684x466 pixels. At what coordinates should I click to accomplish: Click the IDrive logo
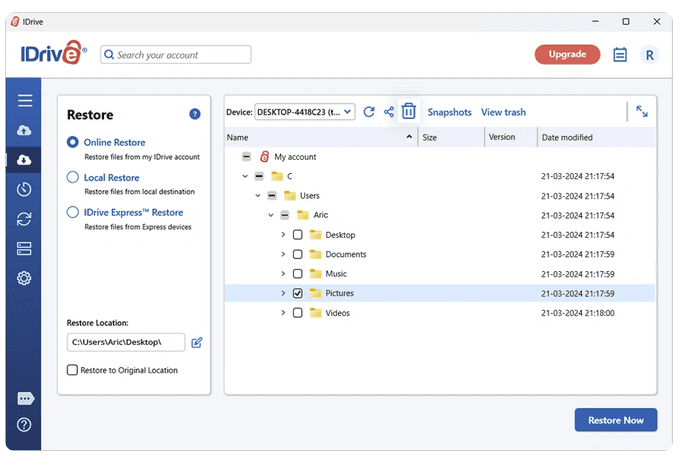click(x=53, y=53)
